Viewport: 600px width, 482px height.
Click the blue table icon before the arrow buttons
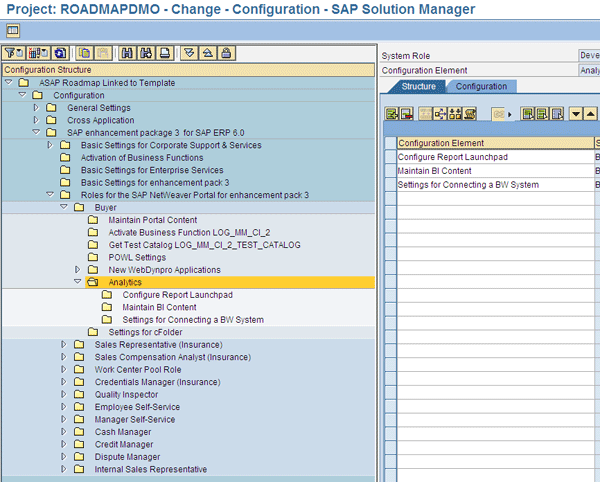coord(557,114)
